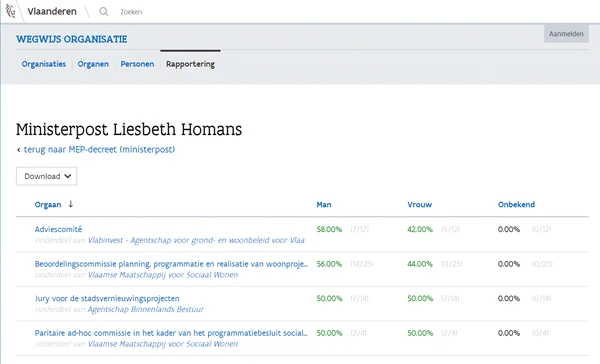Go back via terug naar MEP-decreet link
This screenshot has width=600, height=364.
pyautogui.click(x=99, y=149)
